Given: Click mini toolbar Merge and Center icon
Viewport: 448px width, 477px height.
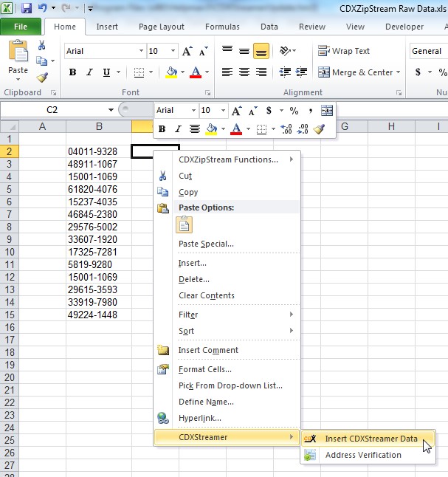Looking at the screenshot, I should (327, 111).
